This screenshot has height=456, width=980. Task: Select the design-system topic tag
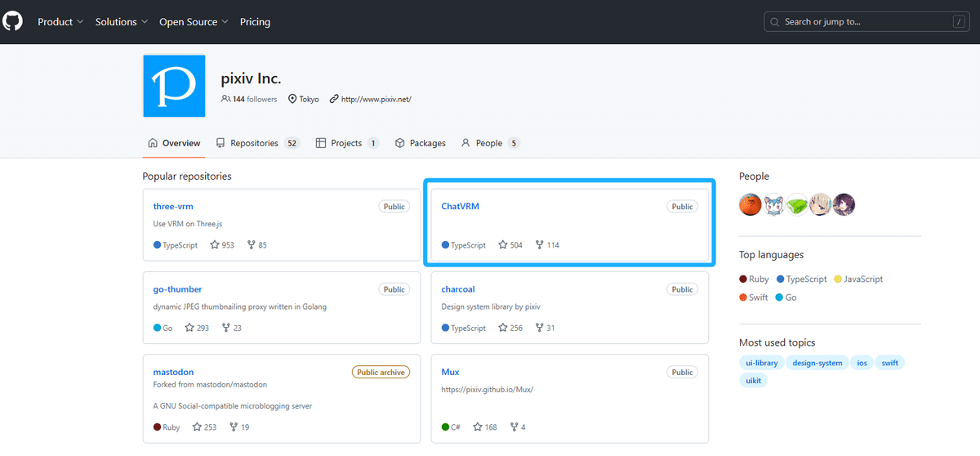tap(817, 362)
